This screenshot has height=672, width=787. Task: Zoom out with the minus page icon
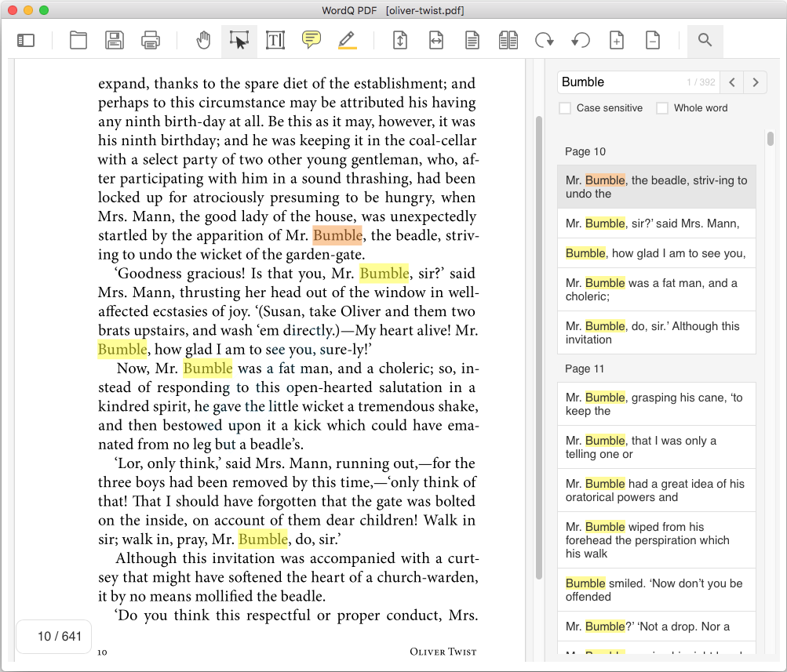point(653,40)
